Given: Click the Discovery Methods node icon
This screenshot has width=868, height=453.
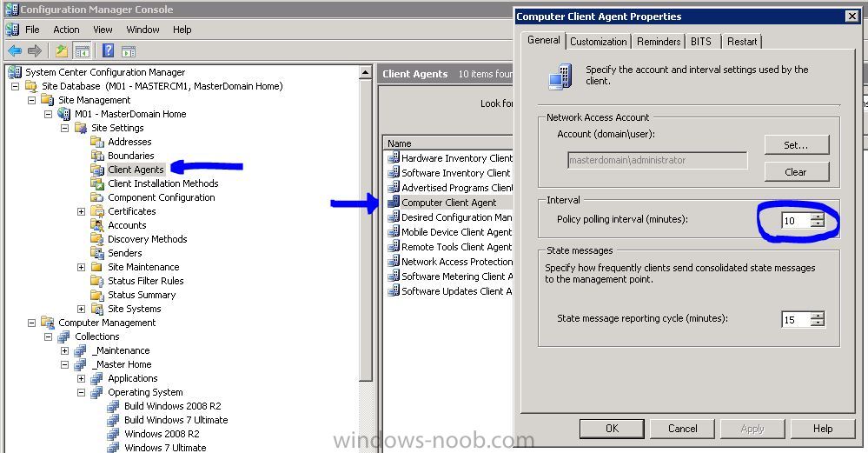Looking at the screenshot, I should [97, 239].
